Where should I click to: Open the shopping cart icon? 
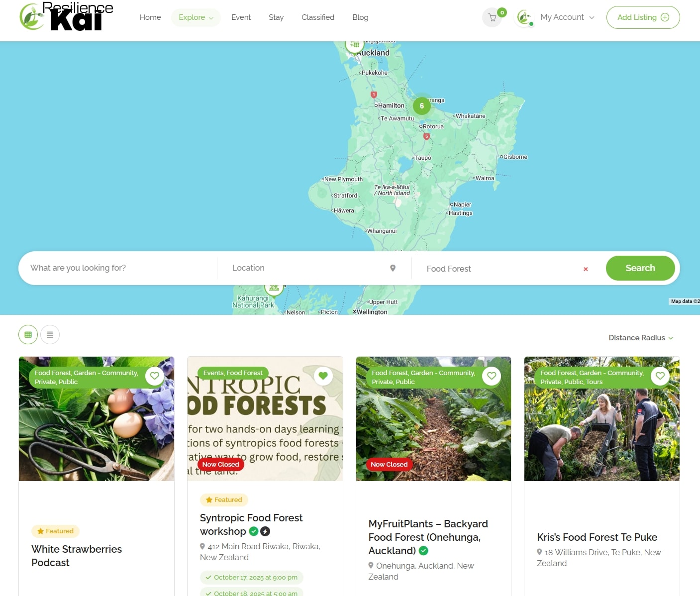[x=492, y=17]
